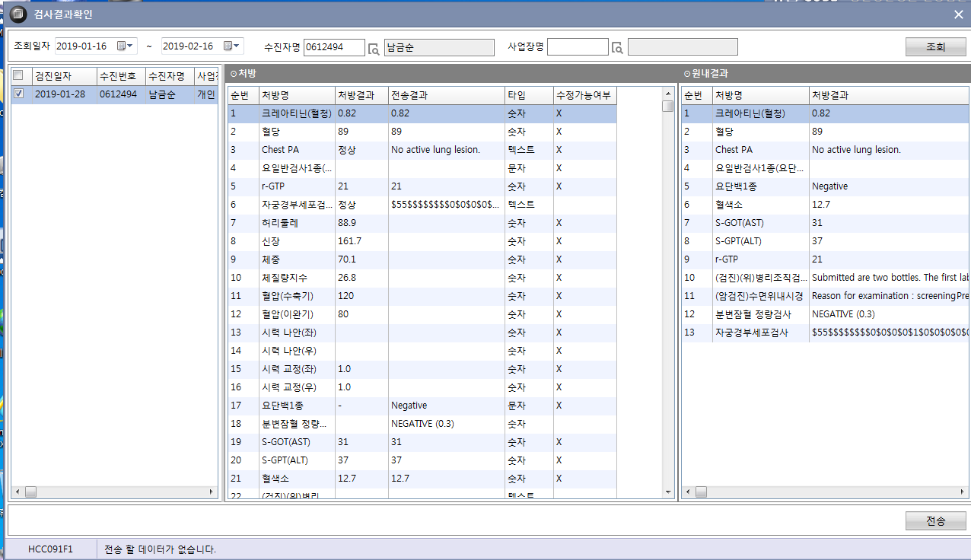Close the 검사결과확인 window
Viewport: 971px width, 560px height.
click(x=958, y=14)
